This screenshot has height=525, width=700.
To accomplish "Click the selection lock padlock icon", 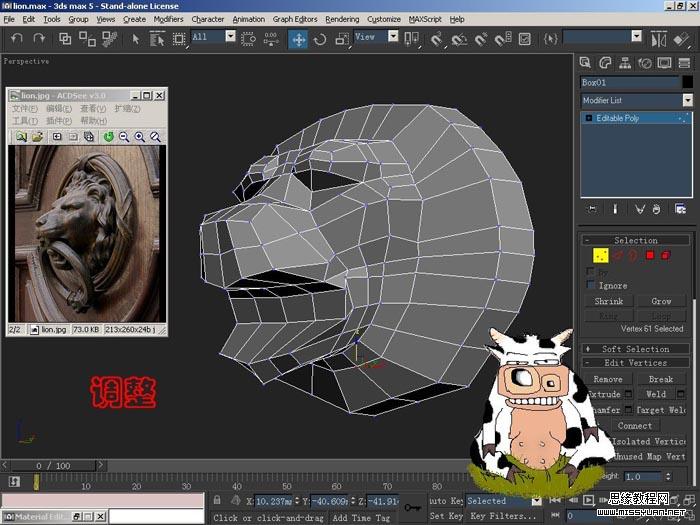I will 217,500.
